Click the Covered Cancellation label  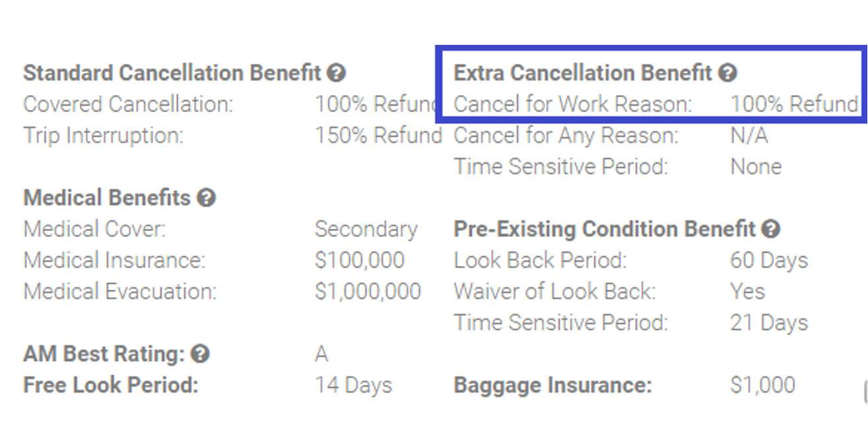[128, 104]
